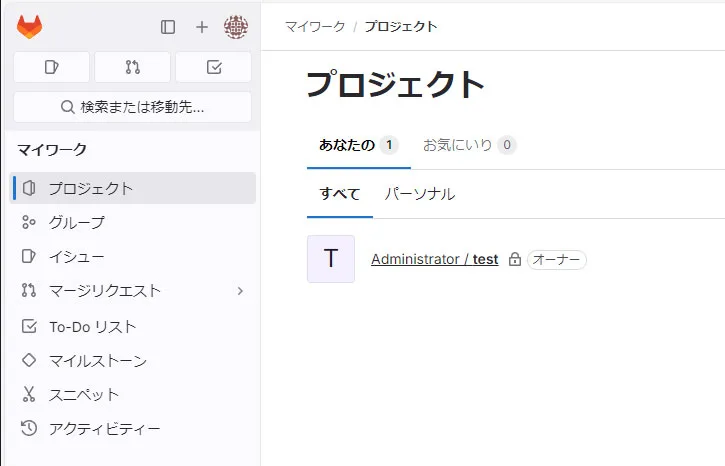Switch to the パーソナル tab

click(420, 194)
